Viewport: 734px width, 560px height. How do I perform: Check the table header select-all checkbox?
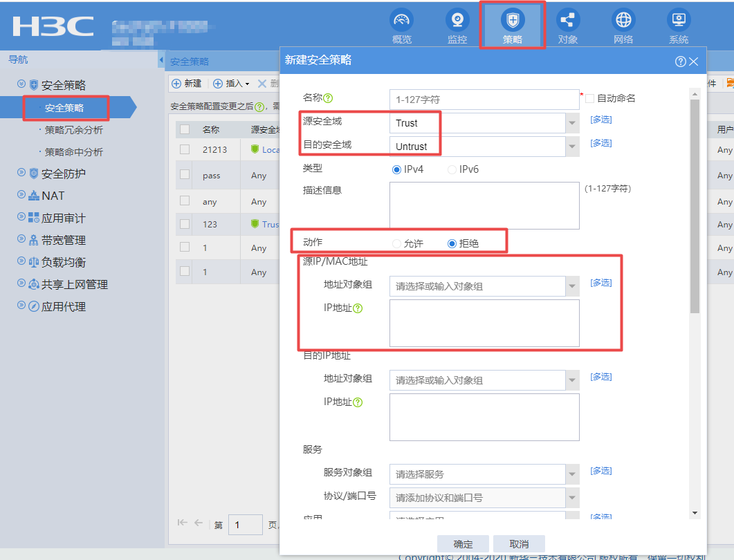[x=185, y=129]
